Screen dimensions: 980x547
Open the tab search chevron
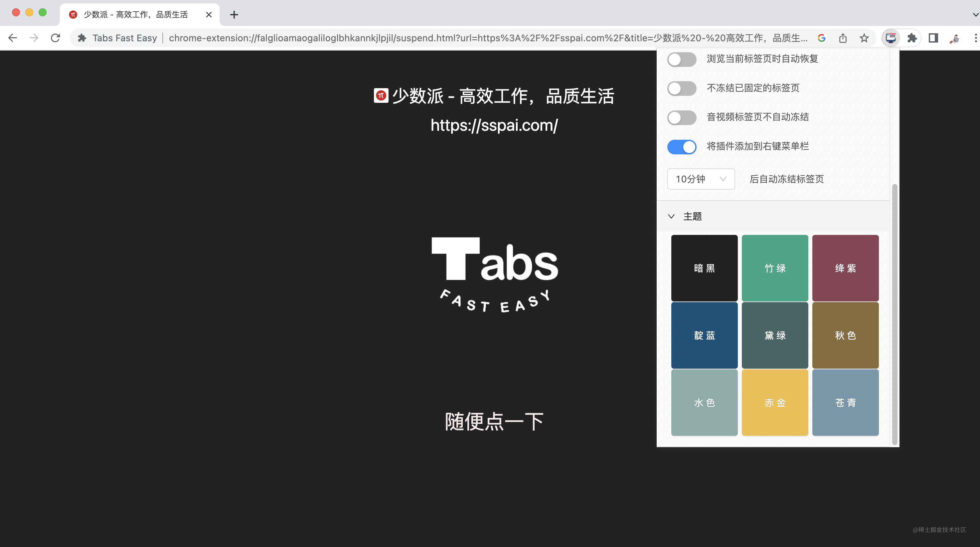[x=975, y=14]
